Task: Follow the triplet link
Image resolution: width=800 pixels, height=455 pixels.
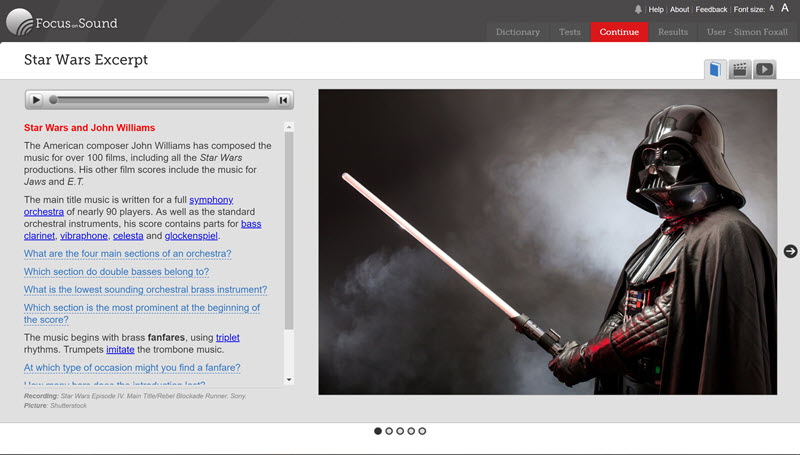Action: (x=228, y=338)
